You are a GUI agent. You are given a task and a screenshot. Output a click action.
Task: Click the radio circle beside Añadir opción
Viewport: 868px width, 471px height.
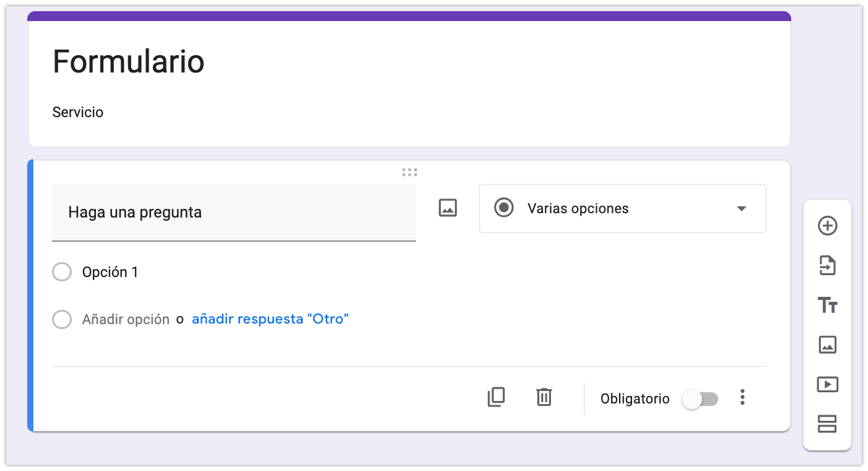coord(62,320)
